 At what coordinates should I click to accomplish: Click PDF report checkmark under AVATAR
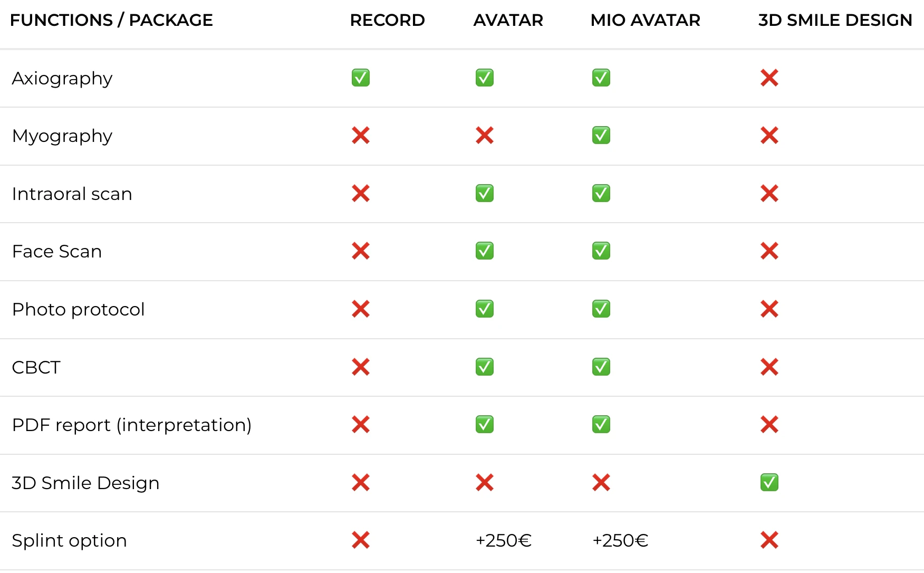click(x=484, y=425)
